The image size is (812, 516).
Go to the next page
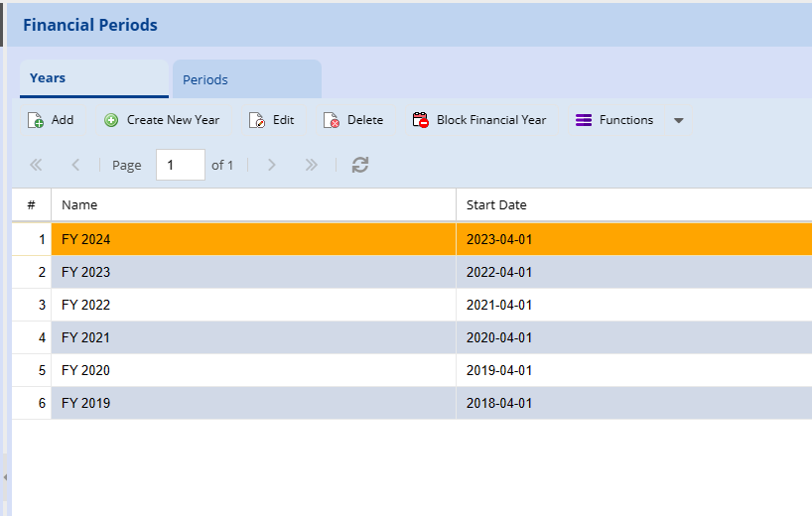[x=272, y=165]
